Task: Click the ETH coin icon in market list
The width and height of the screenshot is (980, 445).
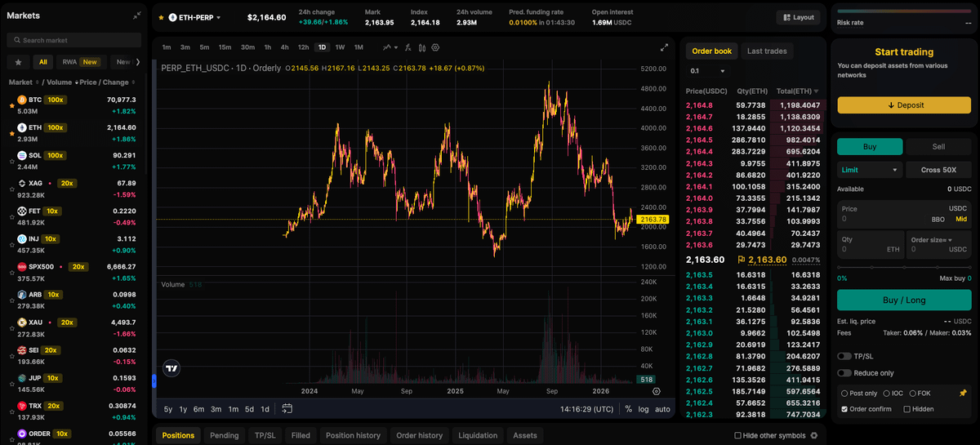Action: (x=23, y=128)
